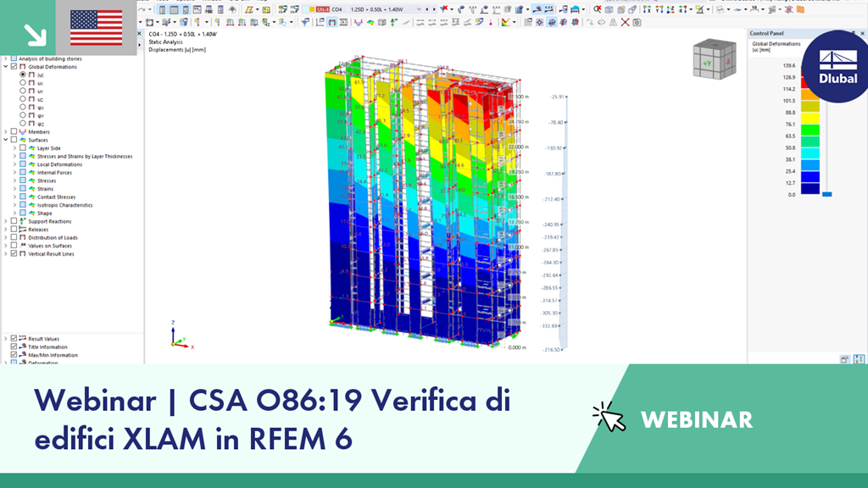
Task: Click the Members tree icon in navigator
Action: point(23,131)
